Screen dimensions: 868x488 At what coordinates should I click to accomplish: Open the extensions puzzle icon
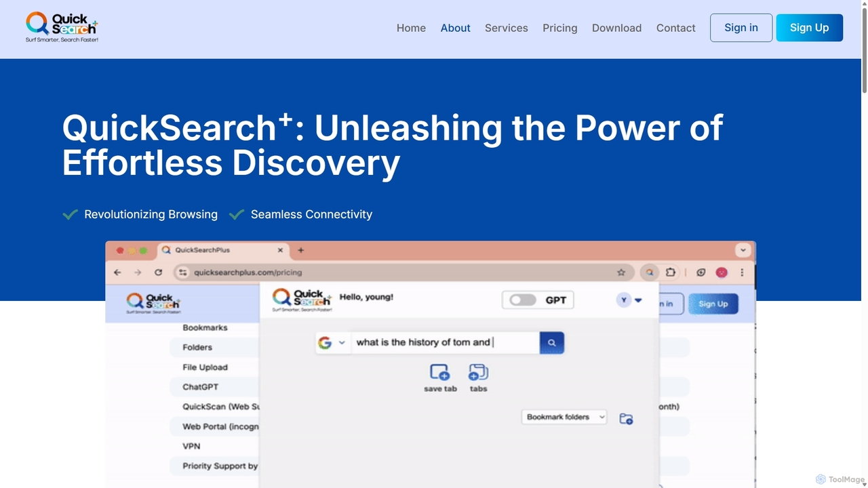[x=671, y=272]
